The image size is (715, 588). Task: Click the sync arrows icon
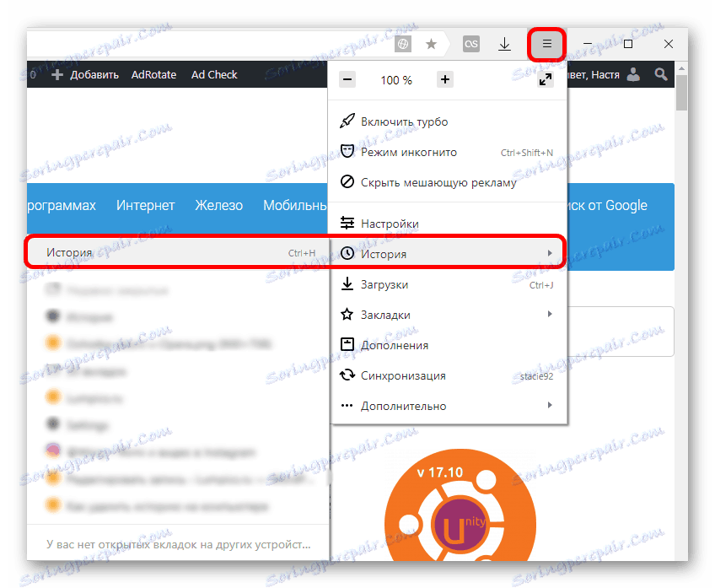(x=347, y=375)
